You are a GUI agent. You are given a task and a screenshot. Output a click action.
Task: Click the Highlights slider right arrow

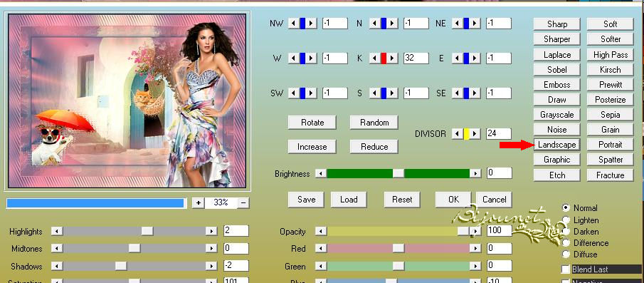tap(211, 232)
